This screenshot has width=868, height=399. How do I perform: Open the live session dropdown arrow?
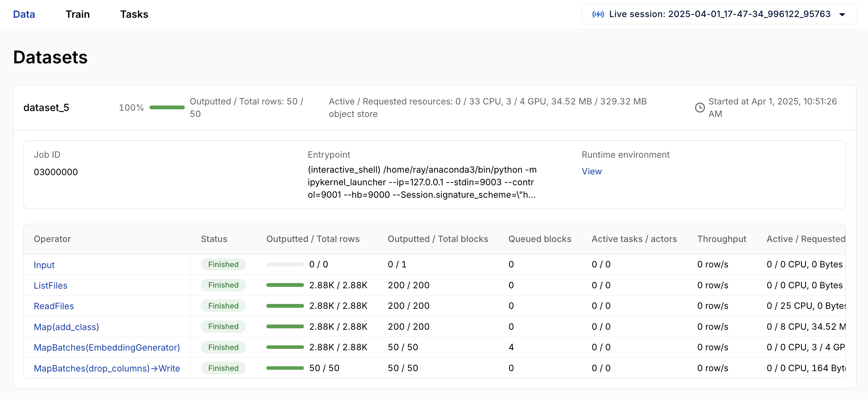pyautogui.click(x=842, y=15)
